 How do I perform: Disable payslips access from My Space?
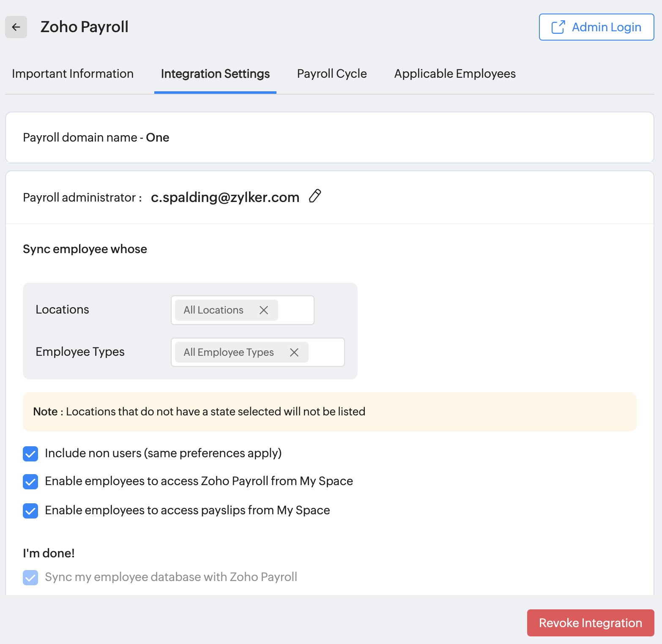pos(30,511)
